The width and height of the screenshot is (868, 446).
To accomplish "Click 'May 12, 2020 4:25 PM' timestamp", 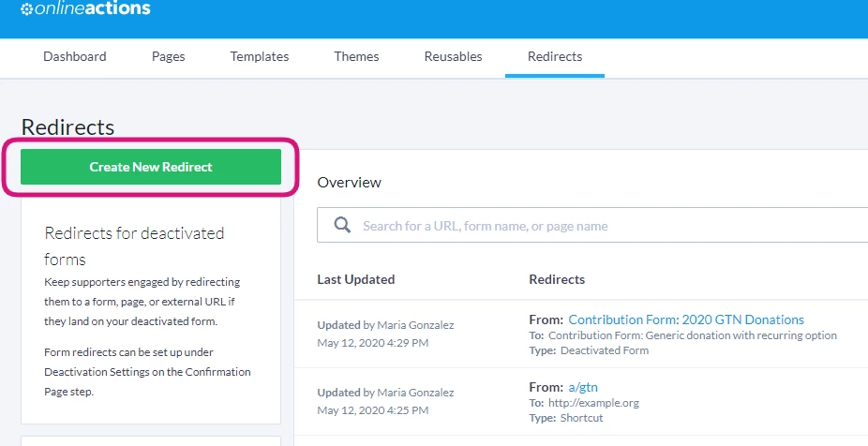I will click(x=372, y=410).
